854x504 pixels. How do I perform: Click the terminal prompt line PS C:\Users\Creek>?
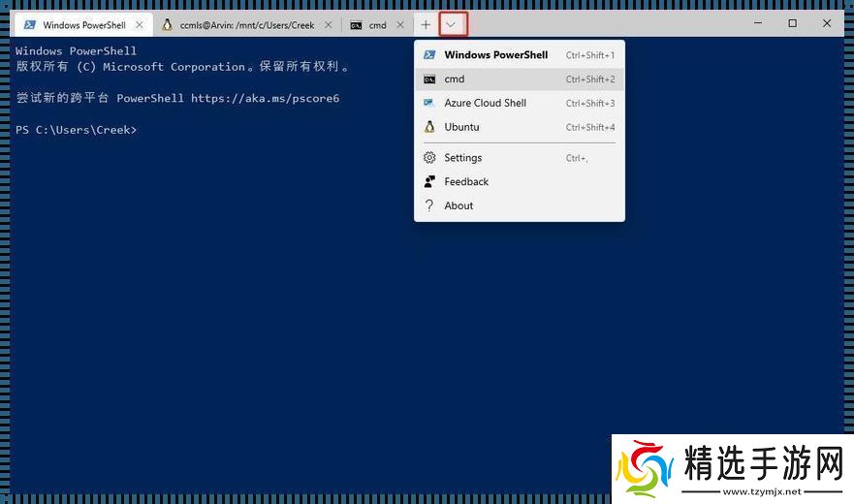77,130
